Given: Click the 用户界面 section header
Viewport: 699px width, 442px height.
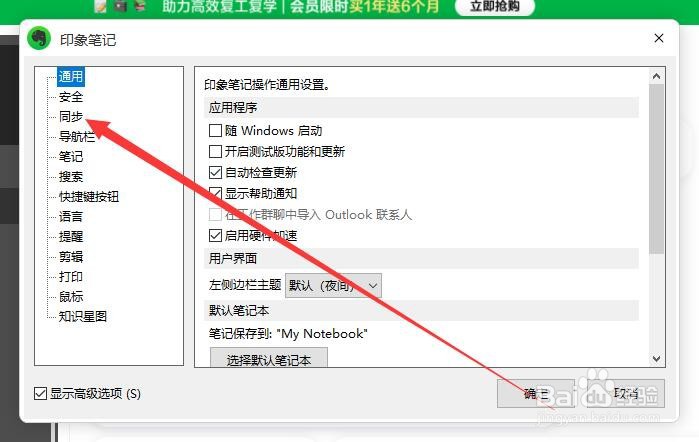Looking at the screenshot, I should [421, 258].
